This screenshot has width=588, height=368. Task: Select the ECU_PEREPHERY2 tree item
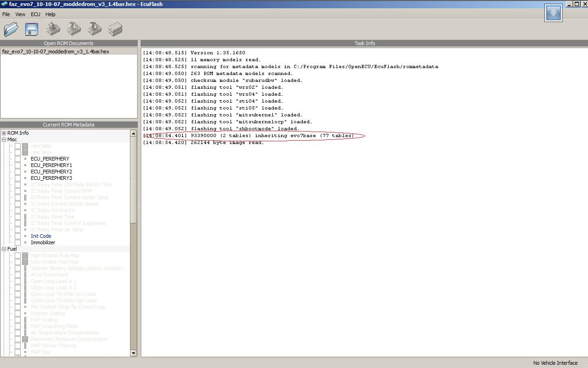(51, 172)
